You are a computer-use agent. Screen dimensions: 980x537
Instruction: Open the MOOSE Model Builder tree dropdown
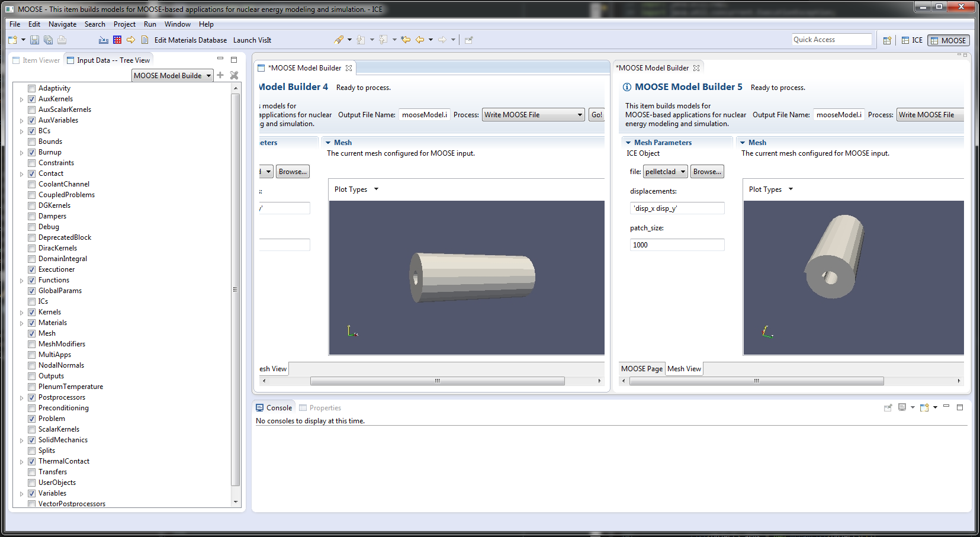pyautogui.click(x=172, y=75)
